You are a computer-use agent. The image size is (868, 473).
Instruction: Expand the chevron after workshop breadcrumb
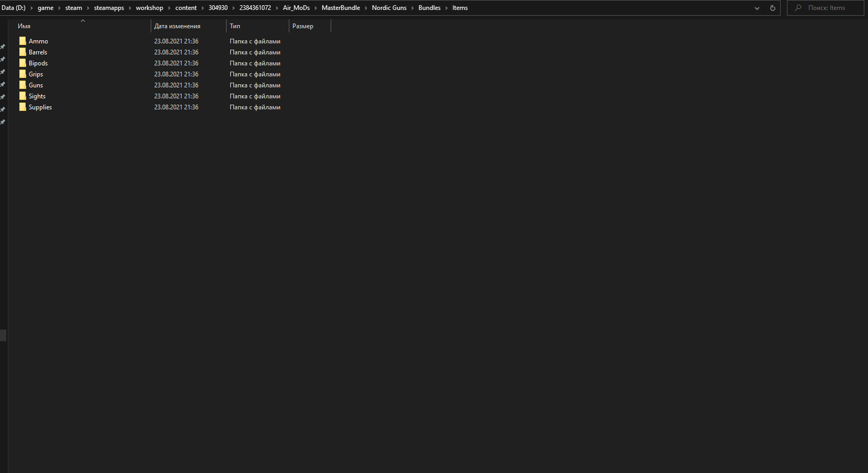[x=169, y=8]
